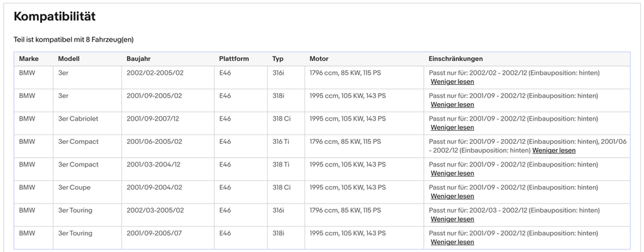
Task: Click 'Weniger lesen' in the 3er Touring 318i row
Action: tap(452, 242)
